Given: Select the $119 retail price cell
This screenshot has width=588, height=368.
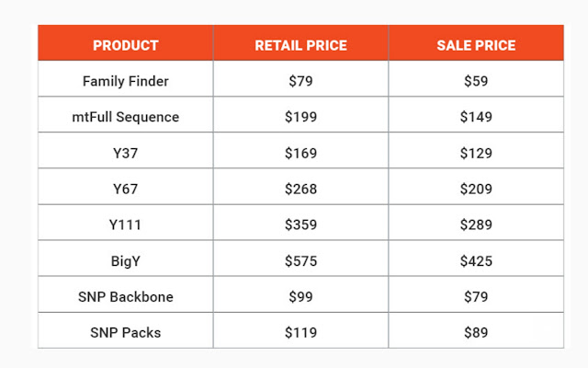Looking at the screenshot, I should click(300, 332).
